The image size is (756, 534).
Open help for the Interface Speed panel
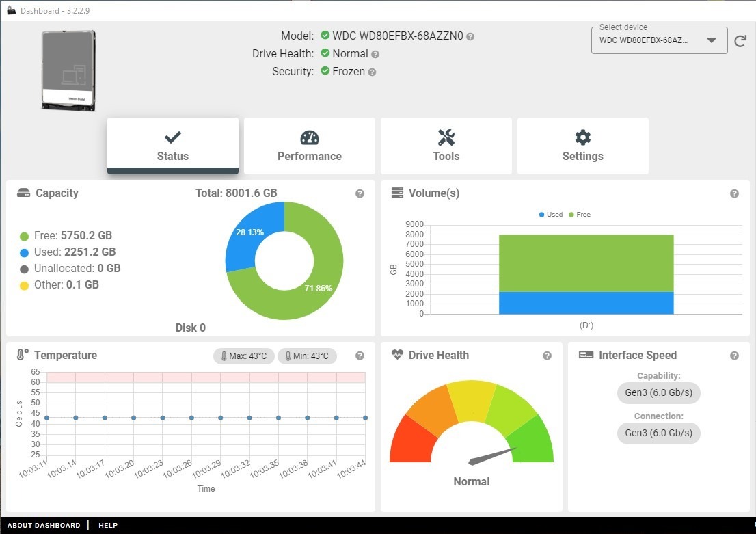point(734,356)
